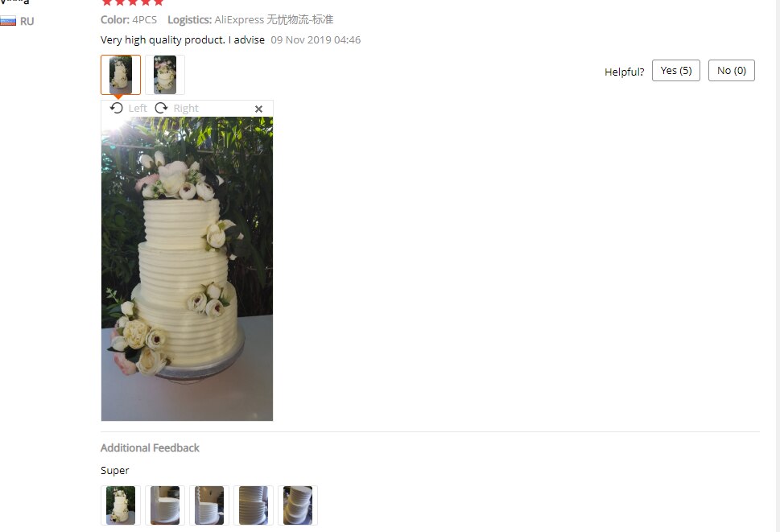Click the rotate left arrow icon
Image resolution: width=780 pixels, height=532 pixels.
point(117,108)
